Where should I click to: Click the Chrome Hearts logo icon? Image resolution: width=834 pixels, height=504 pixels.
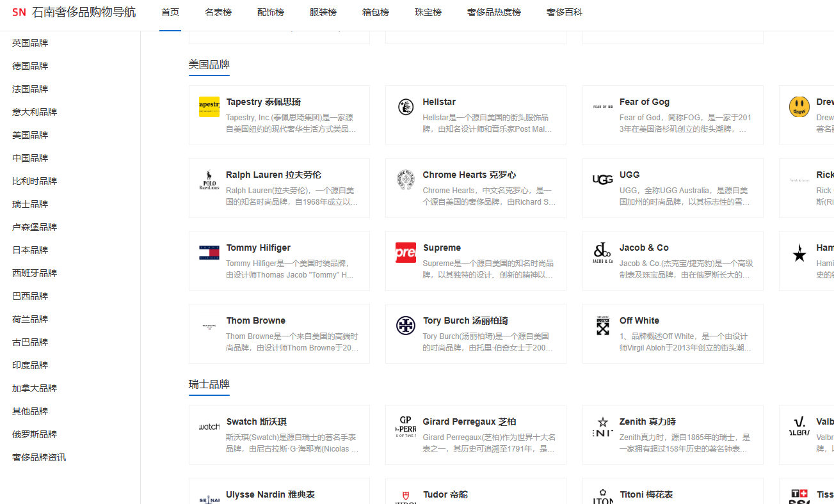[405, 180]
